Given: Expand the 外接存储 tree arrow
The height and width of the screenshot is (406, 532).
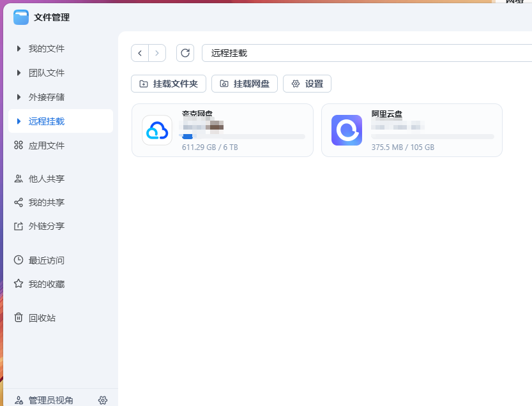Looking at the screenshot, I should click(19, 97).
